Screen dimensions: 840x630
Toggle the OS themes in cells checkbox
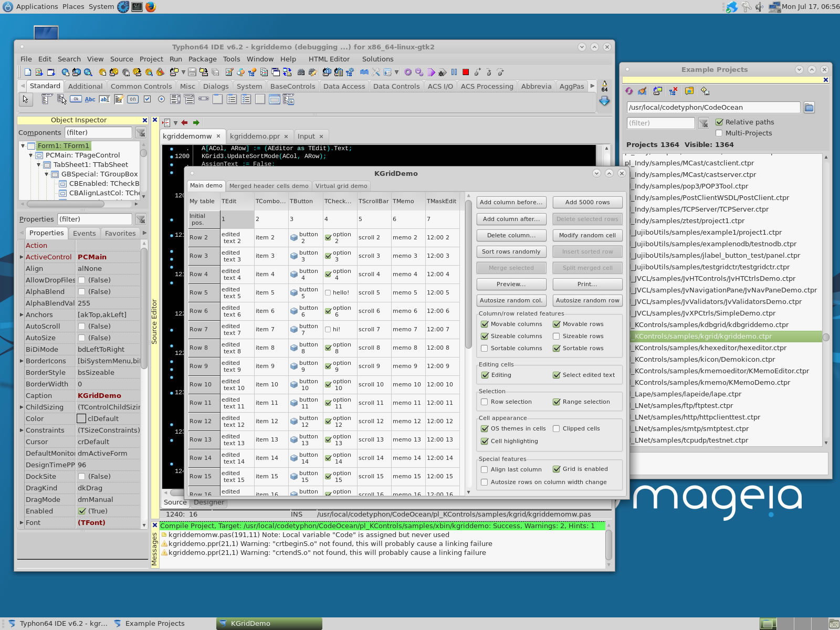point(485,429)
